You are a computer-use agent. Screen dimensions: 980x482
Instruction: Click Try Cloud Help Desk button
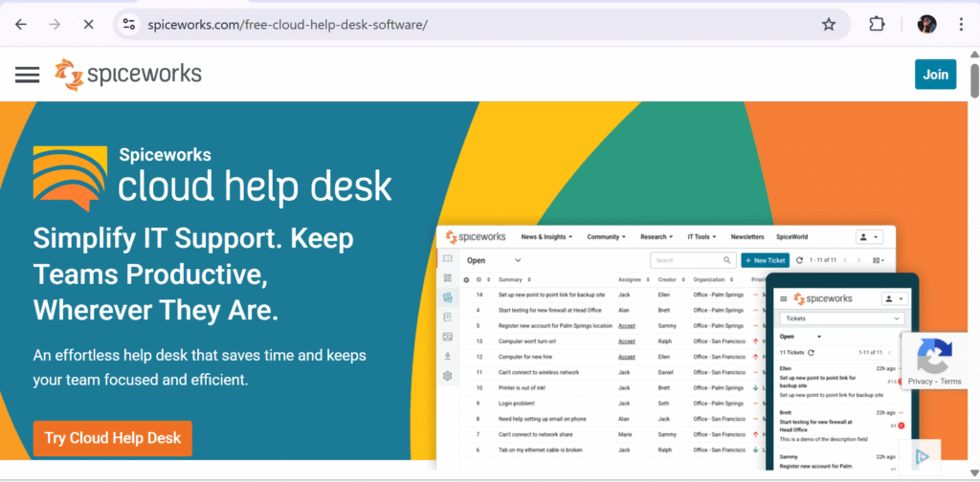[113, 438]
